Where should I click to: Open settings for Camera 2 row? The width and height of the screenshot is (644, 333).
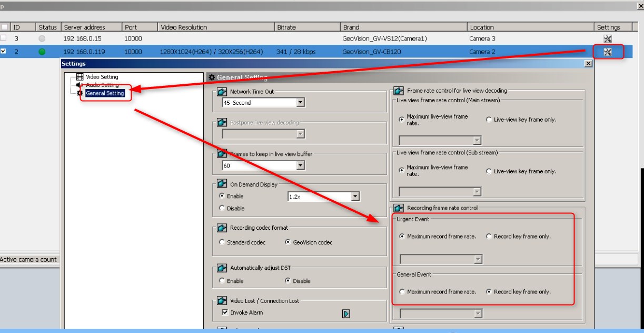pyautogui.click(x=607, y=52)
